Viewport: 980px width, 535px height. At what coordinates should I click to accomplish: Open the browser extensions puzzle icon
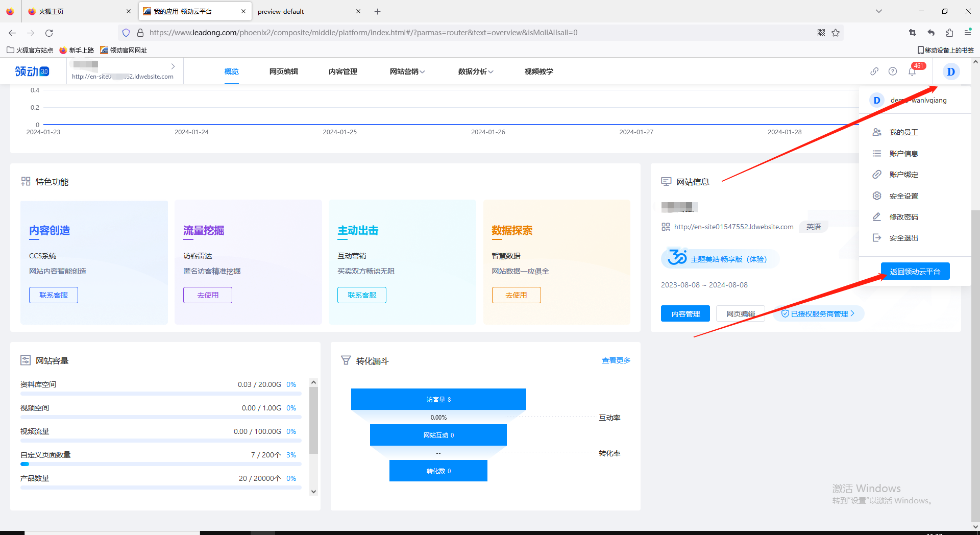[x=949, y=33]
